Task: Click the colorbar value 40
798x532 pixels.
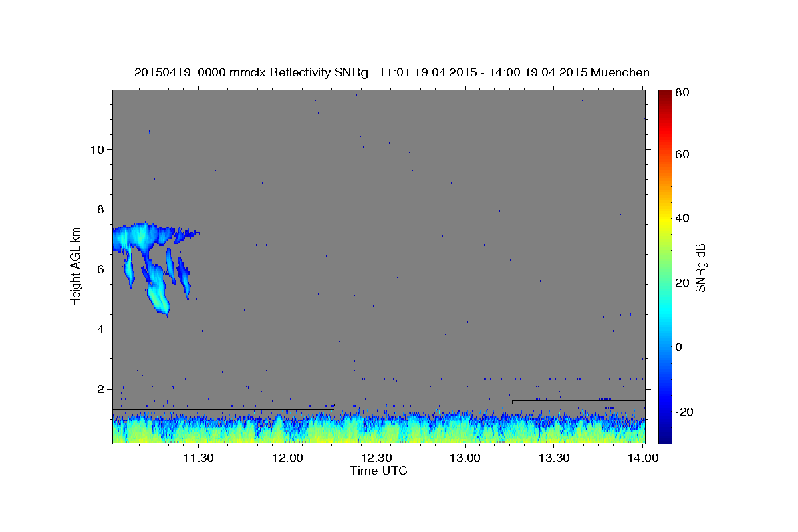Action: point(683,218)
